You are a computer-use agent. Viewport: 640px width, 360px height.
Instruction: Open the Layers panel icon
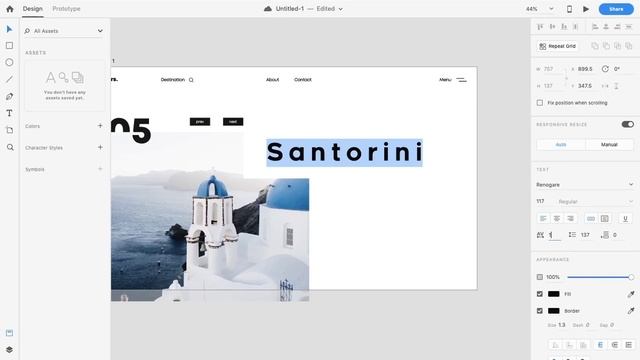pyautogui.click(x=9, y=350)
